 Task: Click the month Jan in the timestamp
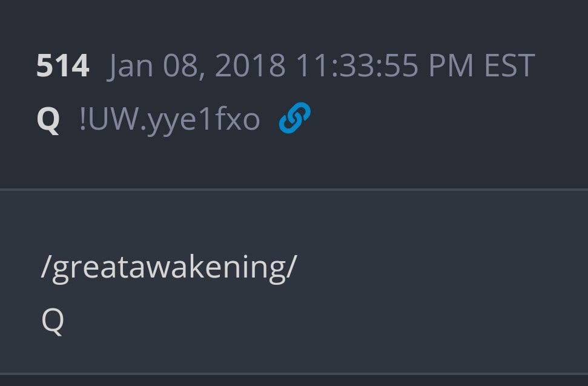click(x=132, y=65)
